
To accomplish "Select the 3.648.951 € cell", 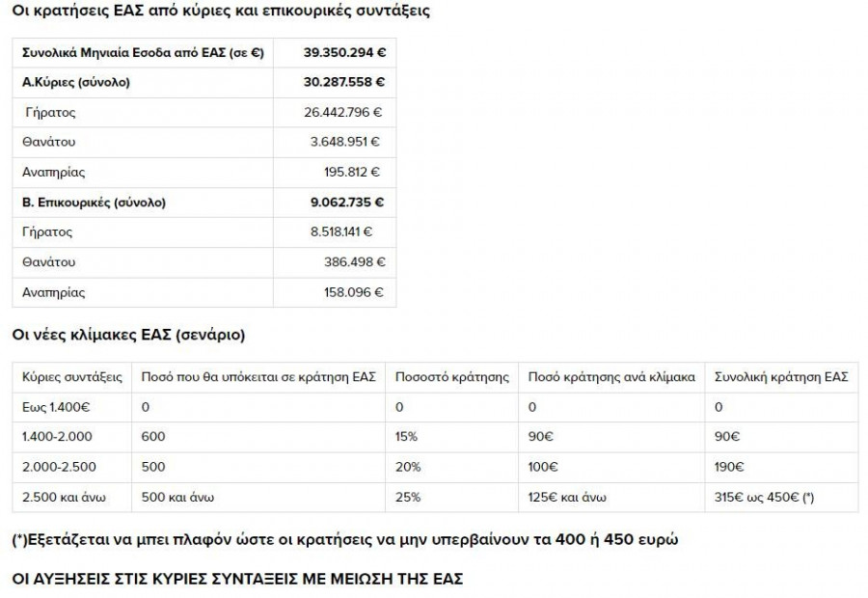I will pos(346,142).
